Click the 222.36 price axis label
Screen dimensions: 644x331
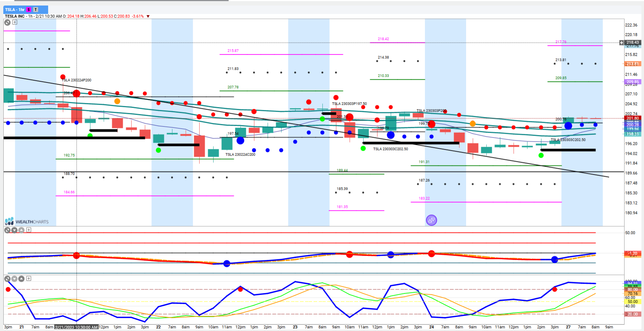coord(632,25)
